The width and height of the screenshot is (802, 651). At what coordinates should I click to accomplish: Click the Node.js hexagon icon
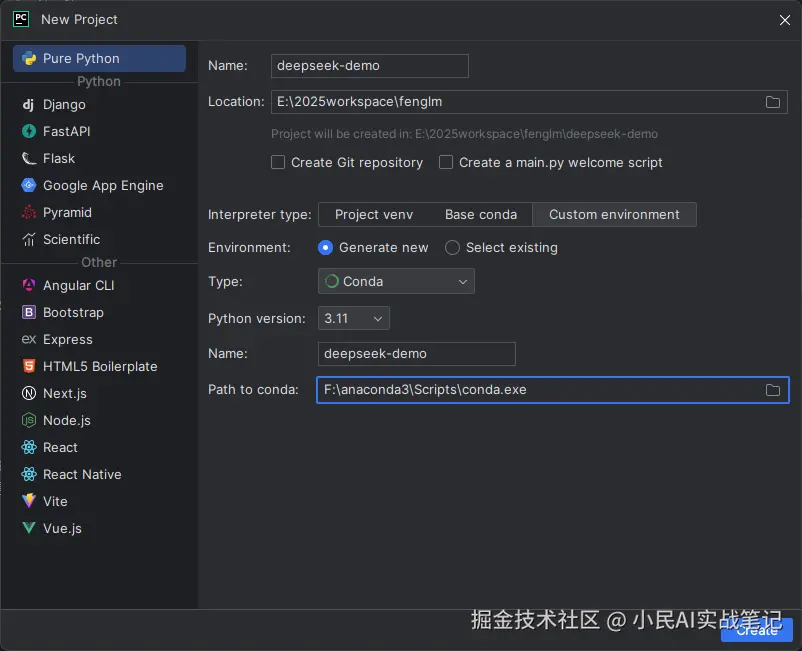(29, 420)
